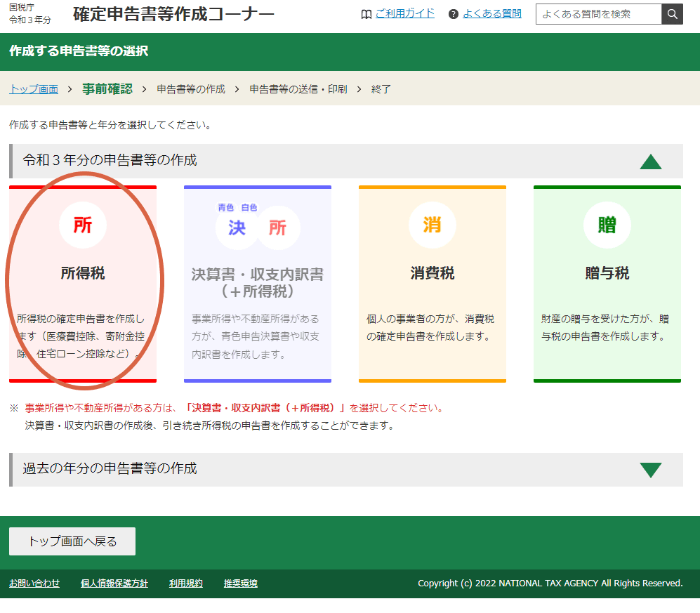Click the orange 消 consumption tax icon

pos(432,225)
